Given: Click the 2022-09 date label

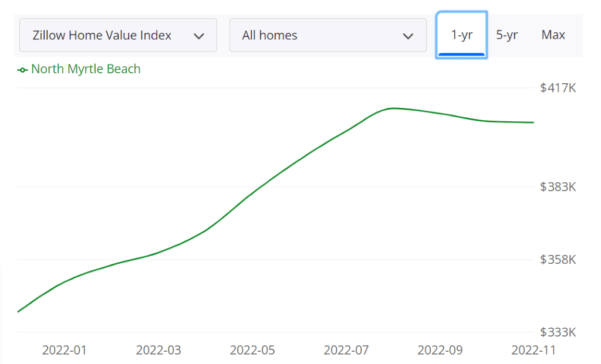Looking at the screenshot, I should [440, 350].
